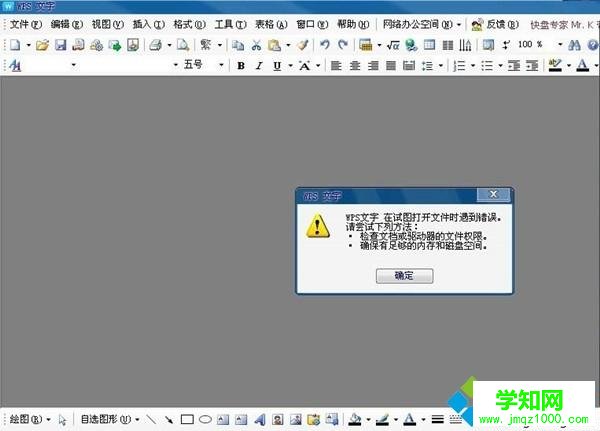
Task: Open the font size dropdown showing 五号
Action: 221,65
